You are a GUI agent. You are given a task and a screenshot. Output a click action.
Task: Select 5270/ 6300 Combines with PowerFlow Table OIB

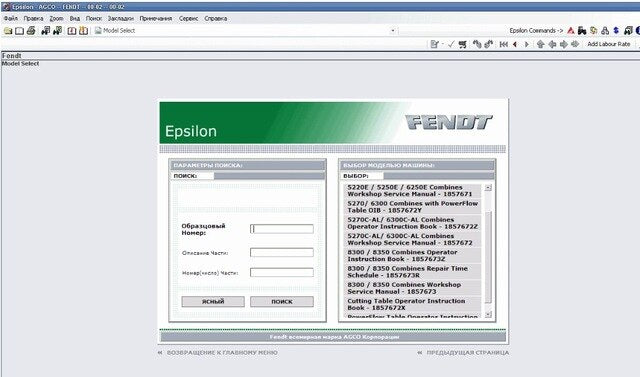[413, 207]
